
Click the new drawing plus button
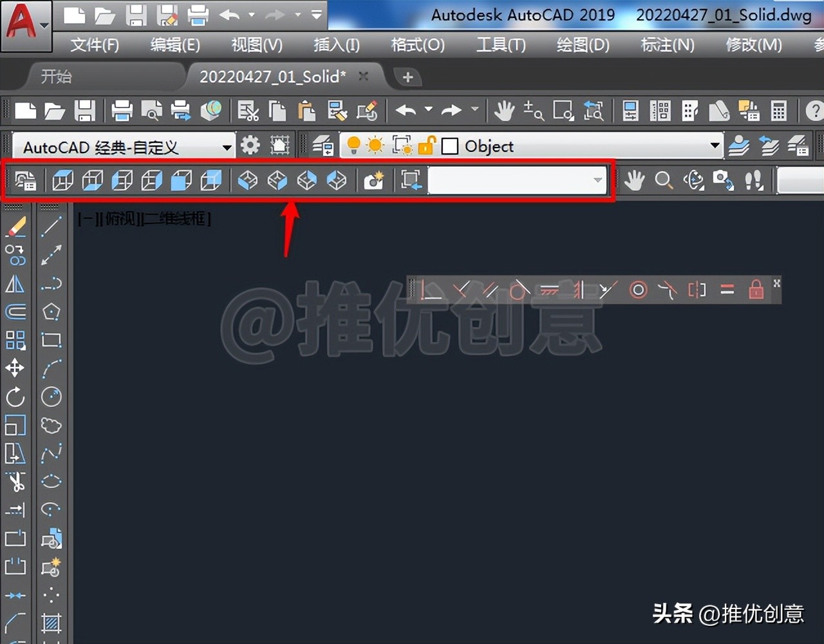[407, 77]
